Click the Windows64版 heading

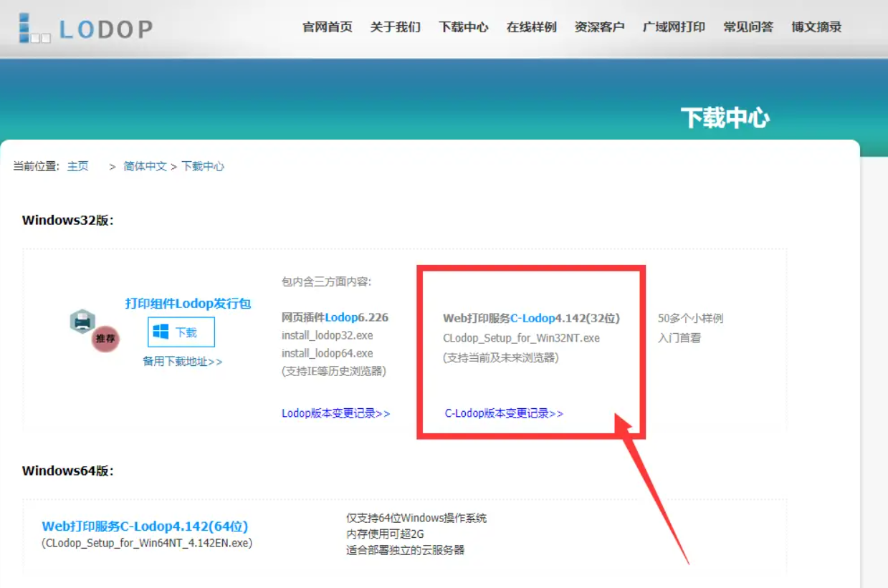(68, 471)
